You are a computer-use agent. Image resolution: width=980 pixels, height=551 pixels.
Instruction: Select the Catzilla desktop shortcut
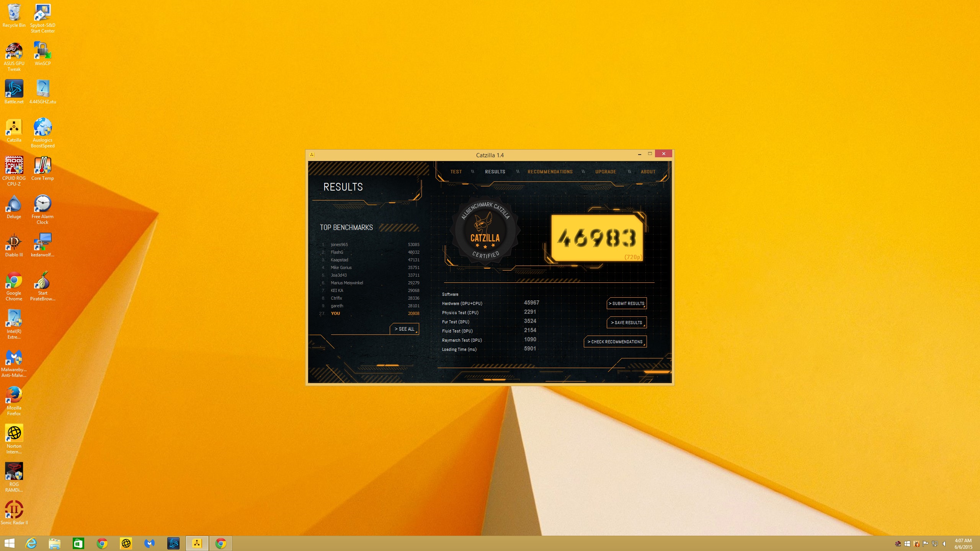[14, 130]
